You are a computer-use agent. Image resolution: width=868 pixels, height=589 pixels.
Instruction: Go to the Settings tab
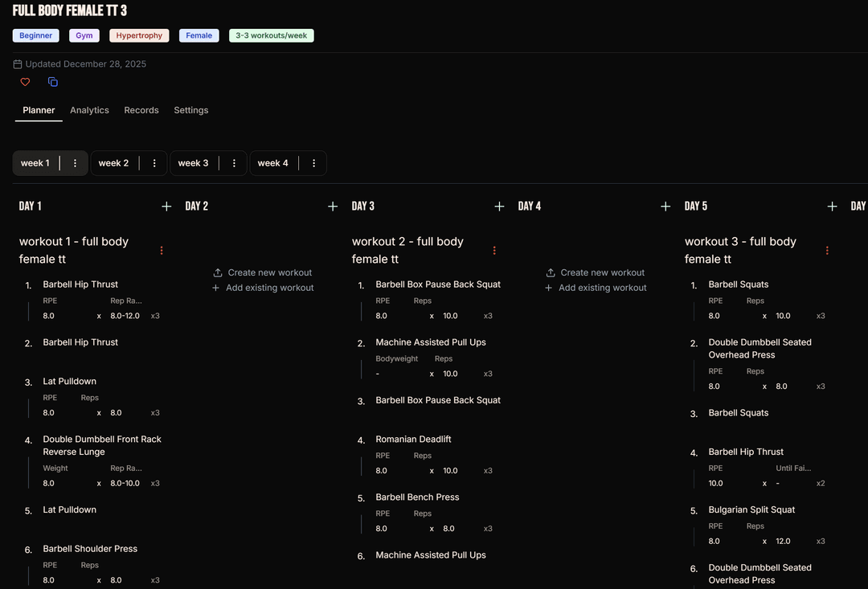click(191, 110)
